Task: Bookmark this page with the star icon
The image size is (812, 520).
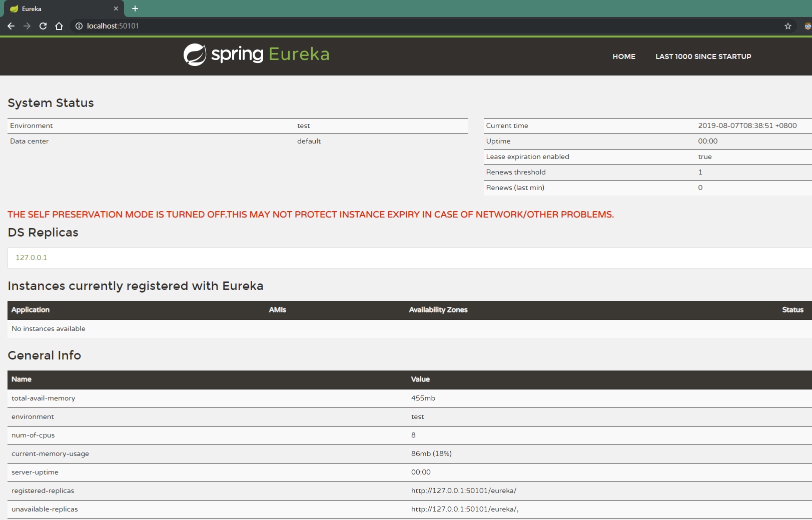Action: (788, 26)
